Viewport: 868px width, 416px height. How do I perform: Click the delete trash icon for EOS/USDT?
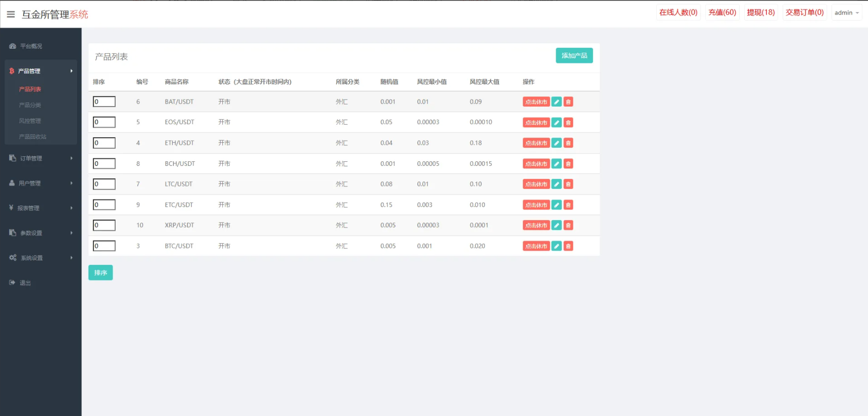(x=568, y=123)
